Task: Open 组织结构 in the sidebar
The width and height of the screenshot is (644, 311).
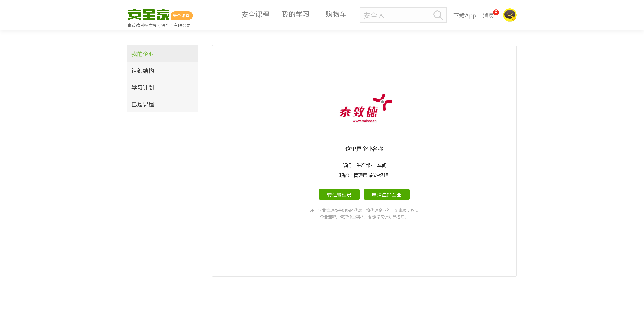Action: click(163, 71)
